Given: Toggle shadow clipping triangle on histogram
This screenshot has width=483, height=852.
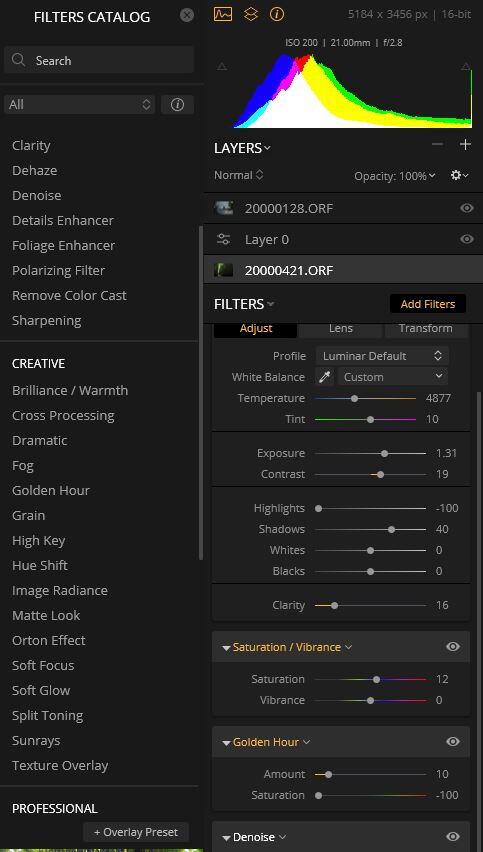Looking at the screenshot, I should (222, 67).
